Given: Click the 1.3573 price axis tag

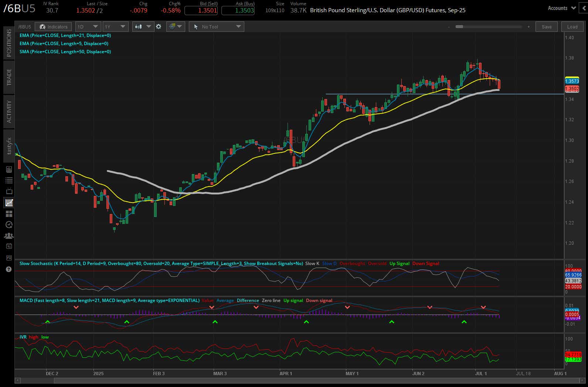Looking at the screenshot, I should [x=572, y=81].
